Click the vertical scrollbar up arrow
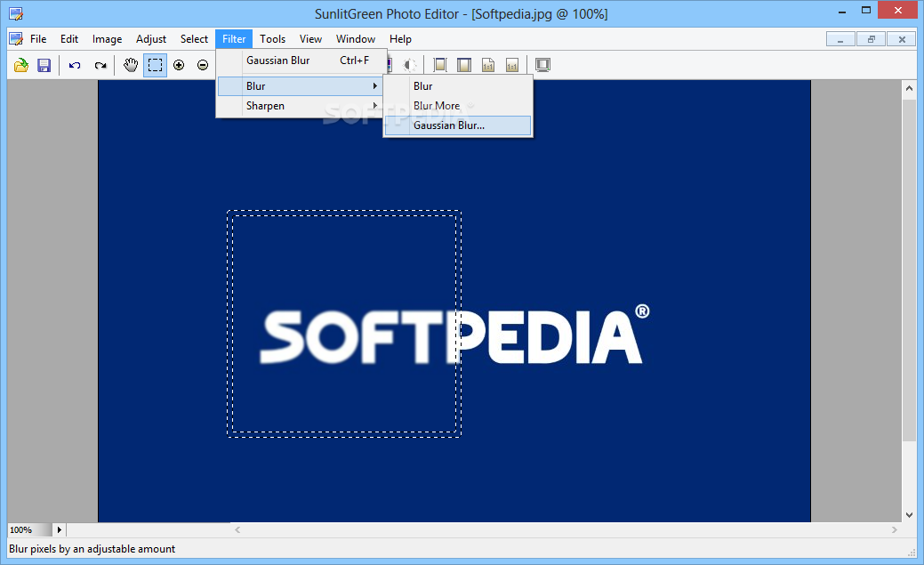 click(909, 88)
